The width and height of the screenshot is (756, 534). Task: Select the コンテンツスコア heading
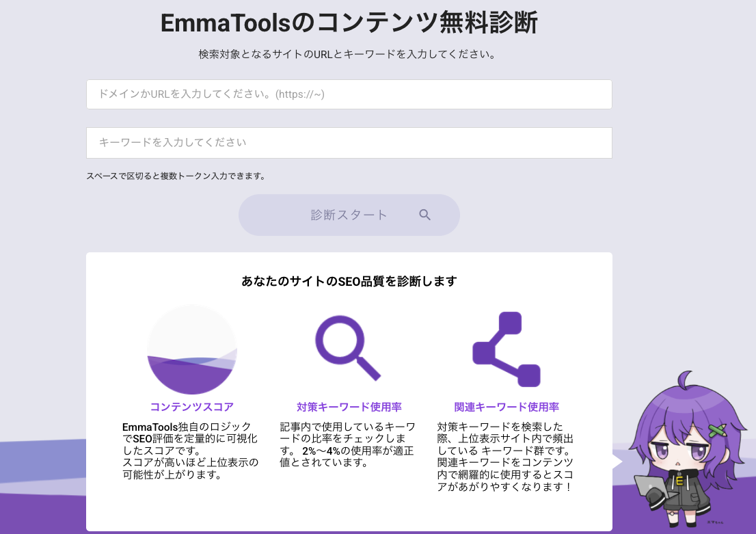click(192, 407)
